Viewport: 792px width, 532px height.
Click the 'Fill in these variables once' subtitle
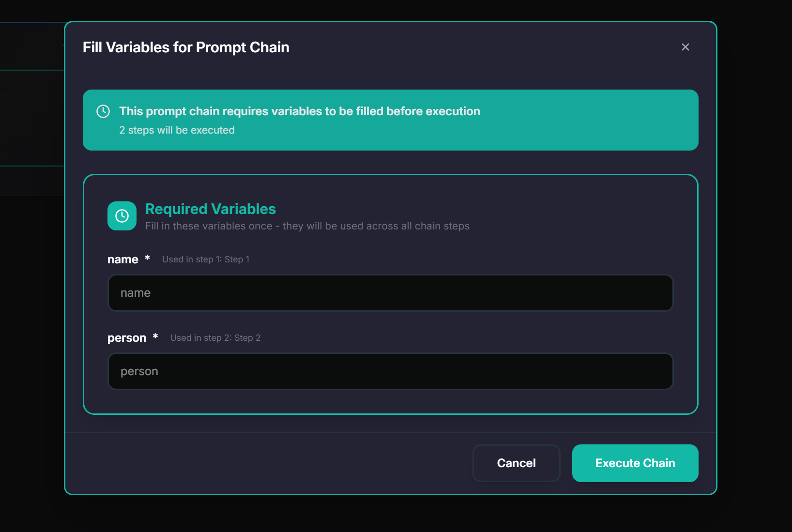(x=307, y=226)
